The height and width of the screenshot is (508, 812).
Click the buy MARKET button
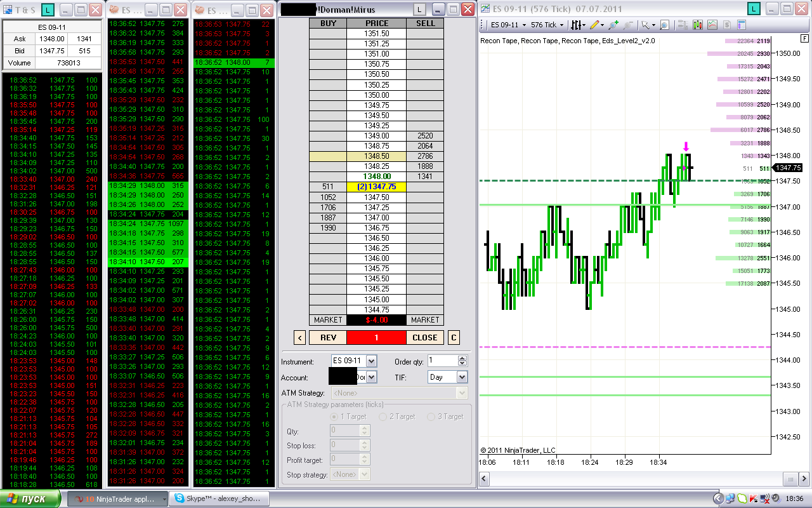[x=328, y=320]
